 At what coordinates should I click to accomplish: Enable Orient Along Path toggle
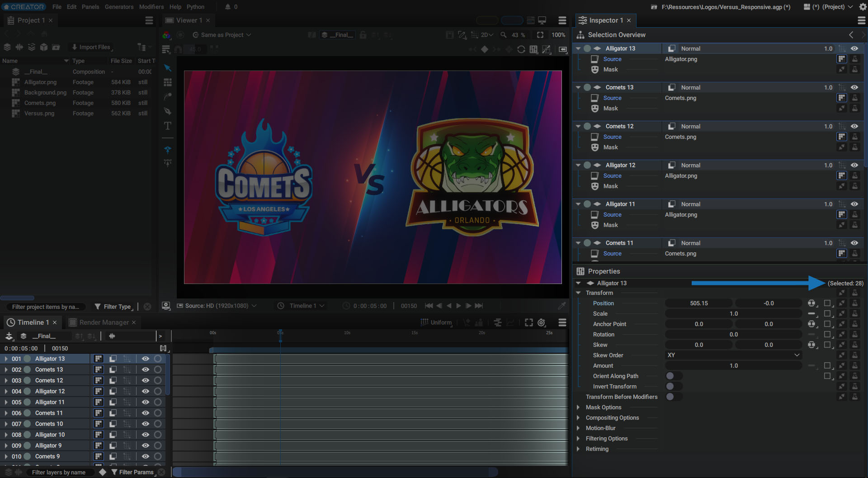click(x=674, y=376)
